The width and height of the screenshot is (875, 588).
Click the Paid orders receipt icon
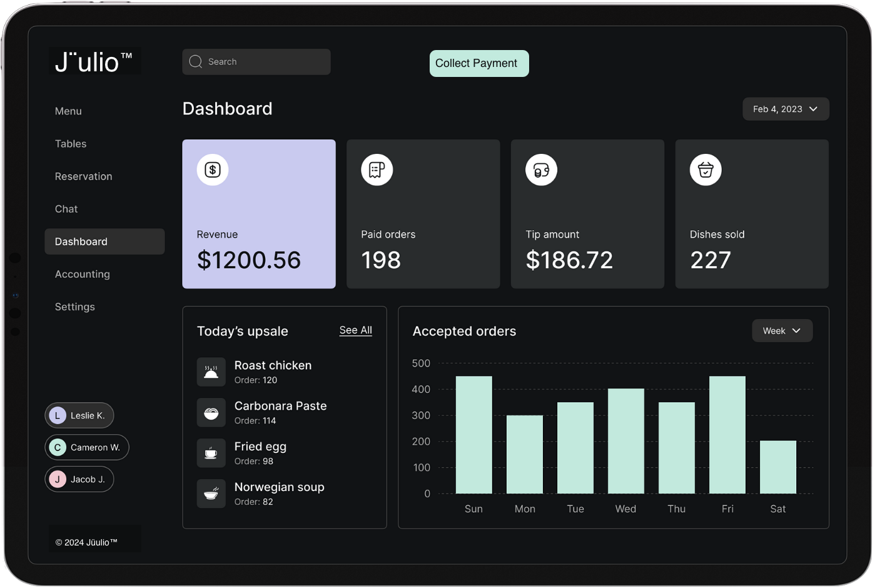coord(377,170)
